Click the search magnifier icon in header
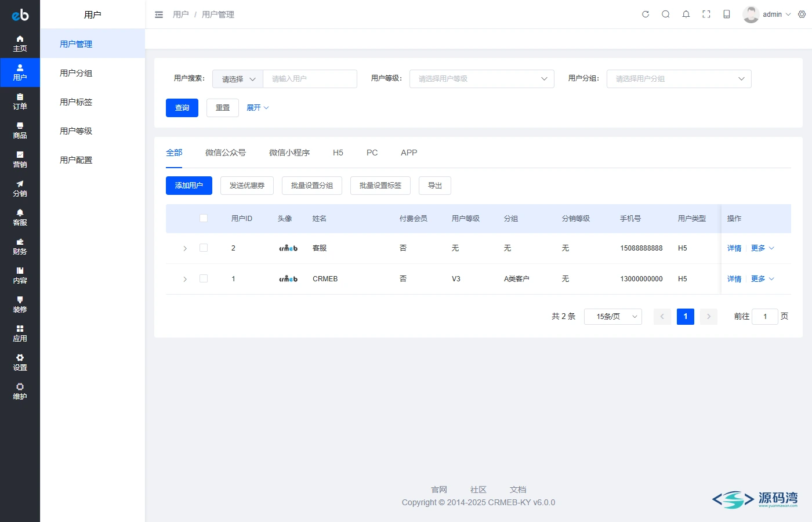This screenshot has width=812, height=522. point(666,14)
